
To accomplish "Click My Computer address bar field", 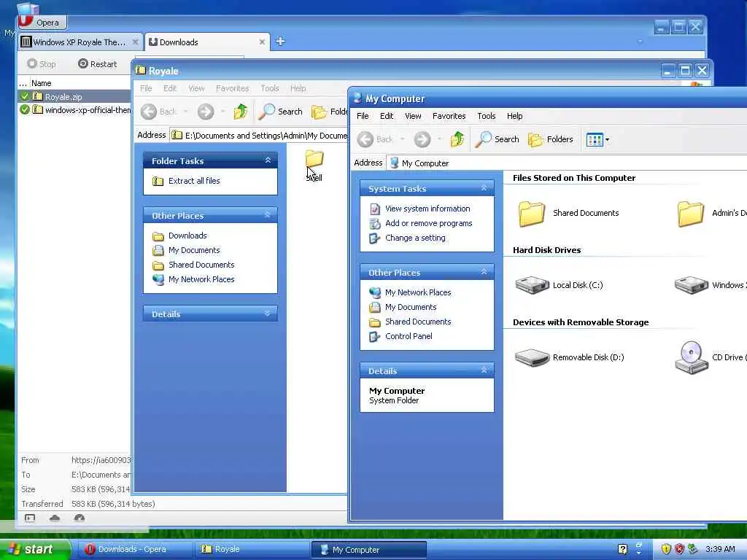I will pos(567,163).
